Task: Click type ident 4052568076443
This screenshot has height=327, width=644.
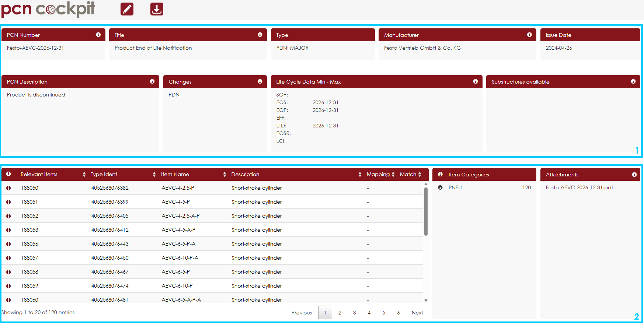Action: (110, 244)
